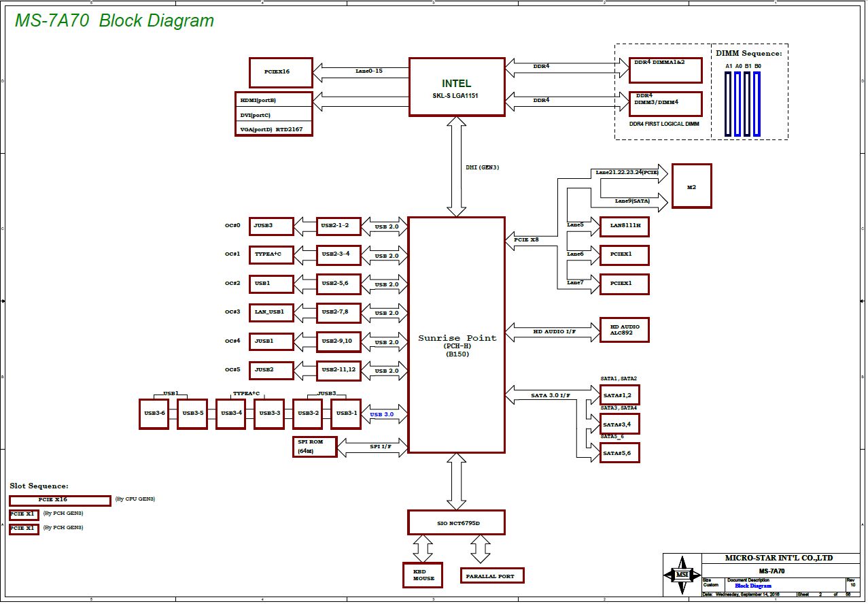Click the USB3-6 port block
The height and width of the screenshot is (604, 868).
[x=154, y=414]
